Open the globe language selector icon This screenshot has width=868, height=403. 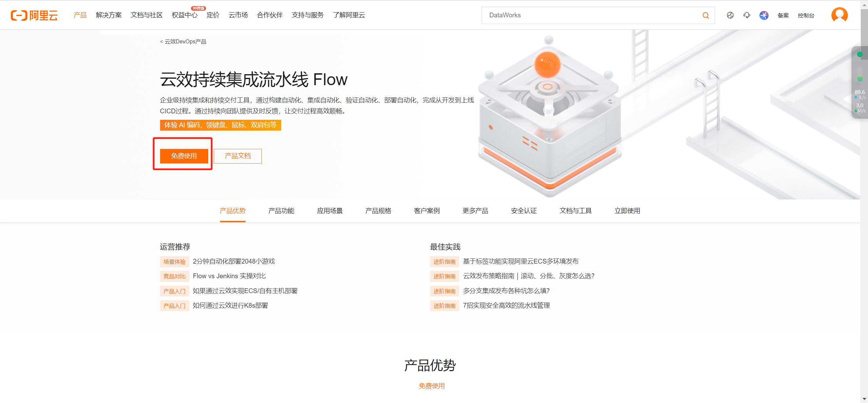[730, 15]
